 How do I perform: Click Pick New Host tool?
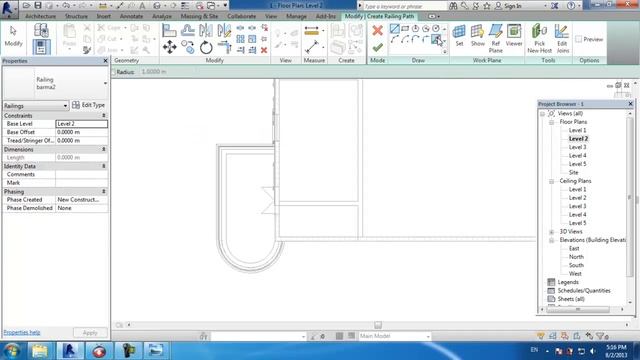pyautogui.click(x=540, y=38)
